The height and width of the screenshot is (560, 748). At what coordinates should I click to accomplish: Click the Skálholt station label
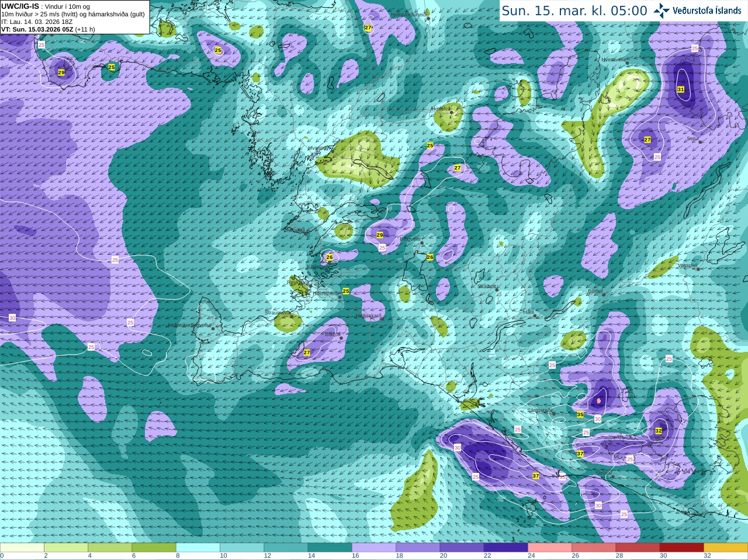tap(487, 286)
